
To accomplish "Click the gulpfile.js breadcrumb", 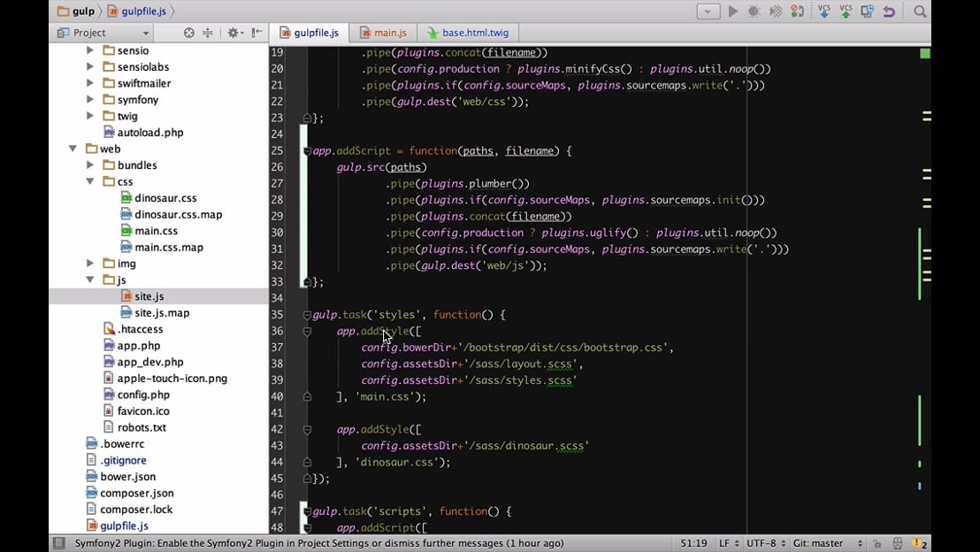I will [x=137, y=11].
